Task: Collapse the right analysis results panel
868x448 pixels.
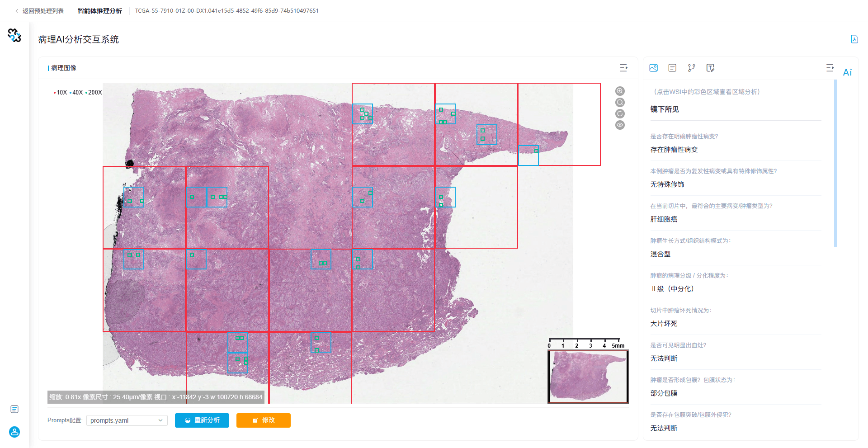Action: click(830, 68)
